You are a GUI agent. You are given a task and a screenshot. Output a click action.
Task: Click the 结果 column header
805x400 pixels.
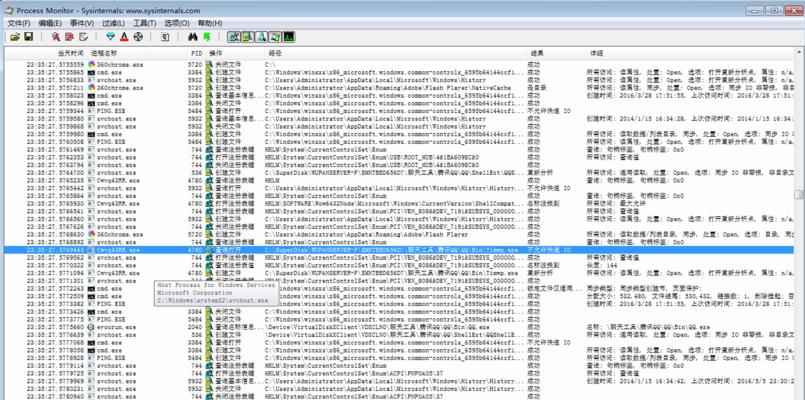pyautogui.click(x=537, y=53)
